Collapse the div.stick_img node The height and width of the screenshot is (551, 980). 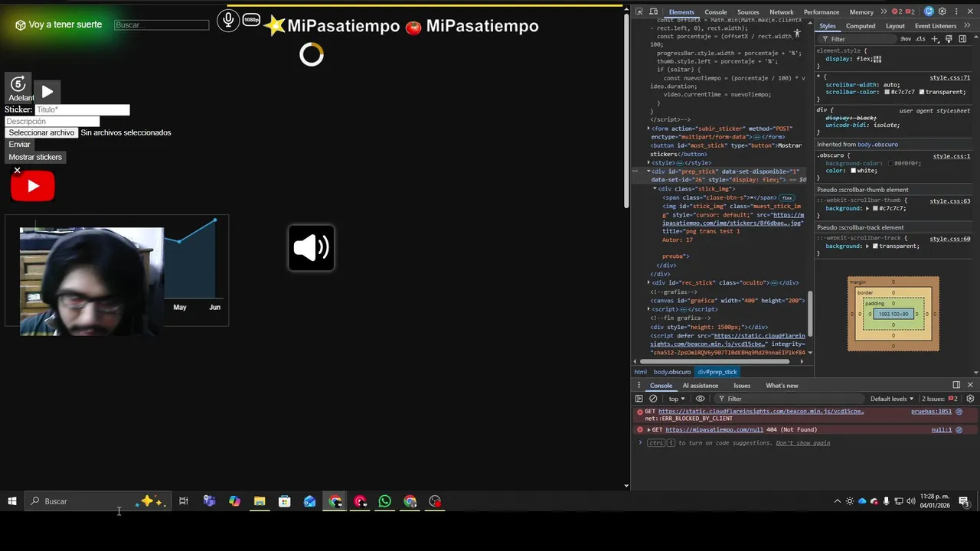pyautogui.click(x=655, y=188)
